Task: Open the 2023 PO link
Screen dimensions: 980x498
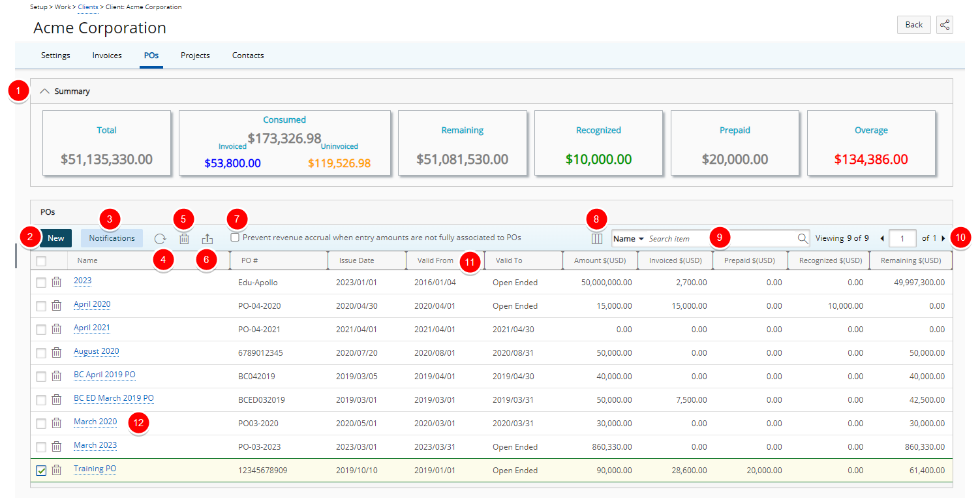Action: tap(83, 281)
